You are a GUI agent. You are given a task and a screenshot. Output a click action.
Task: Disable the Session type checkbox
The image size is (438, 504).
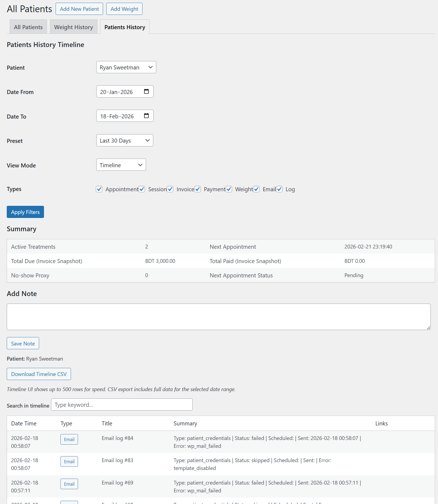pyautogui.click(x=142, y=189)
